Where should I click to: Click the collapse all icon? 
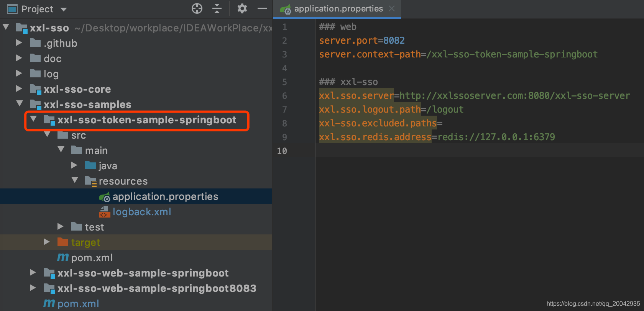217,8
